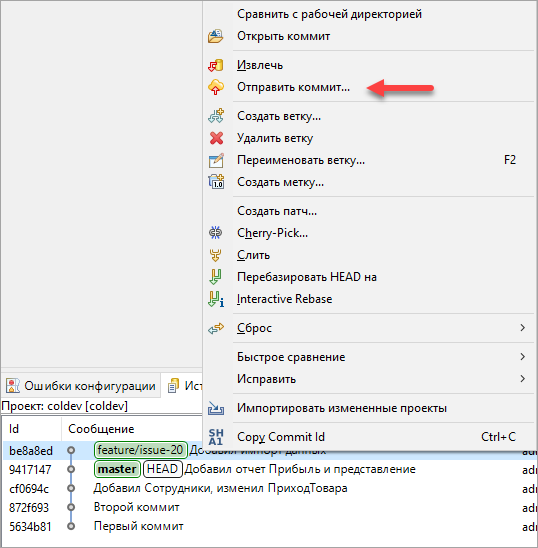Open the Ошибки конфигурации tab
Viewport: 538px width, 548px height.
tap(81, 386)
